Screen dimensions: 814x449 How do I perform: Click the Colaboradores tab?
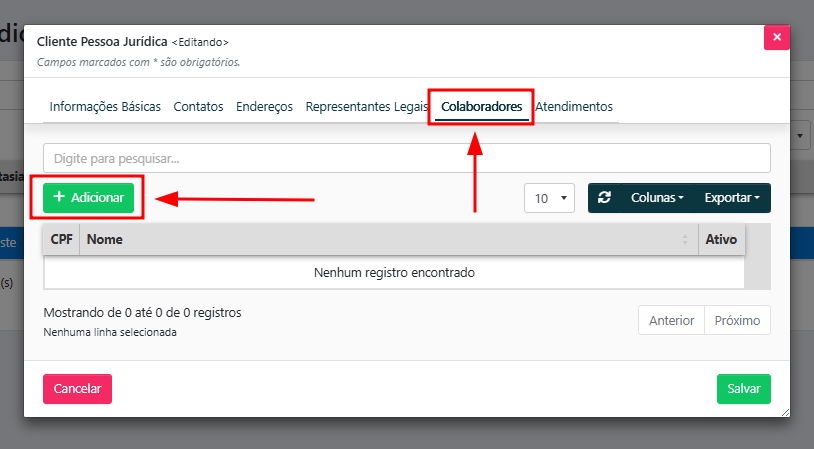pyautogui.click(x=481, y=106)
